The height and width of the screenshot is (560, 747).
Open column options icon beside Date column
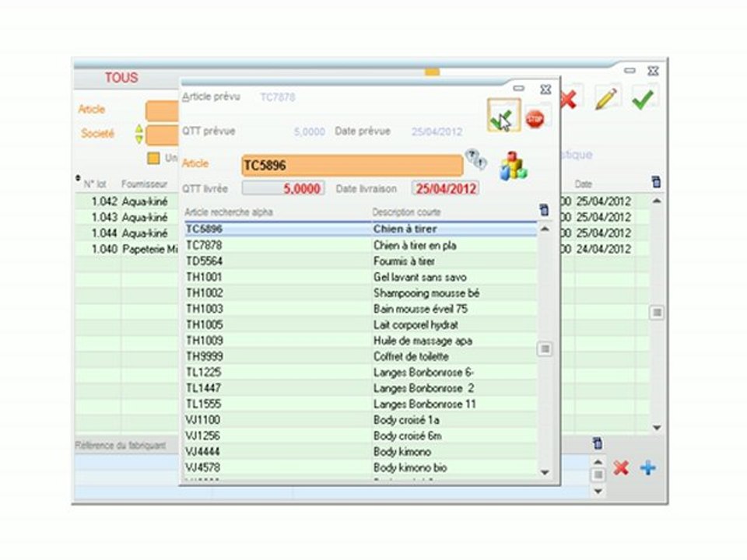pyautogui.click(x=656, y=181)
